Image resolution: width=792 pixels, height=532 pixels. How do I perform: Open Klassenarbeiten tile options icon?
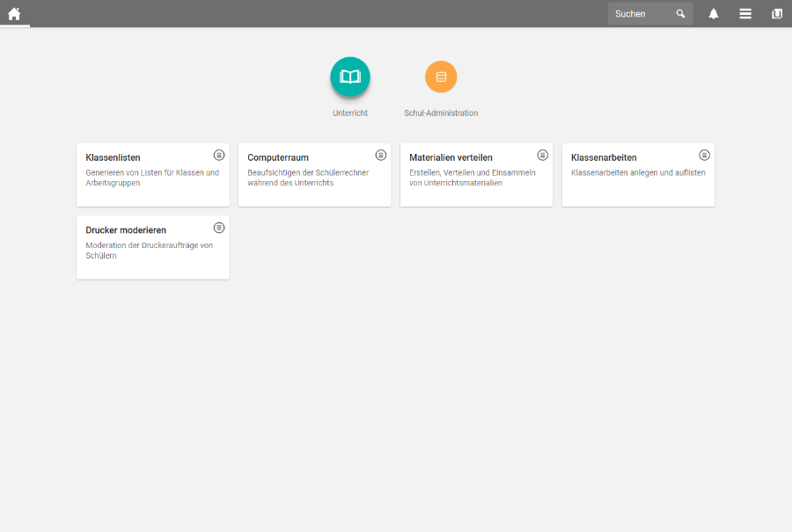[x=704, y=155]
